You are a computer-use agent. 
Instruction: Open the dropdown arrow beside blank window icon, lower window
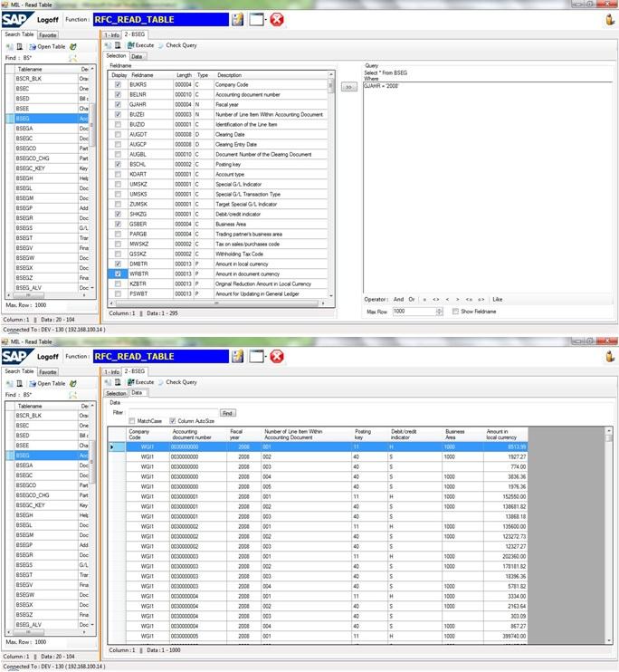coord(266,357)
